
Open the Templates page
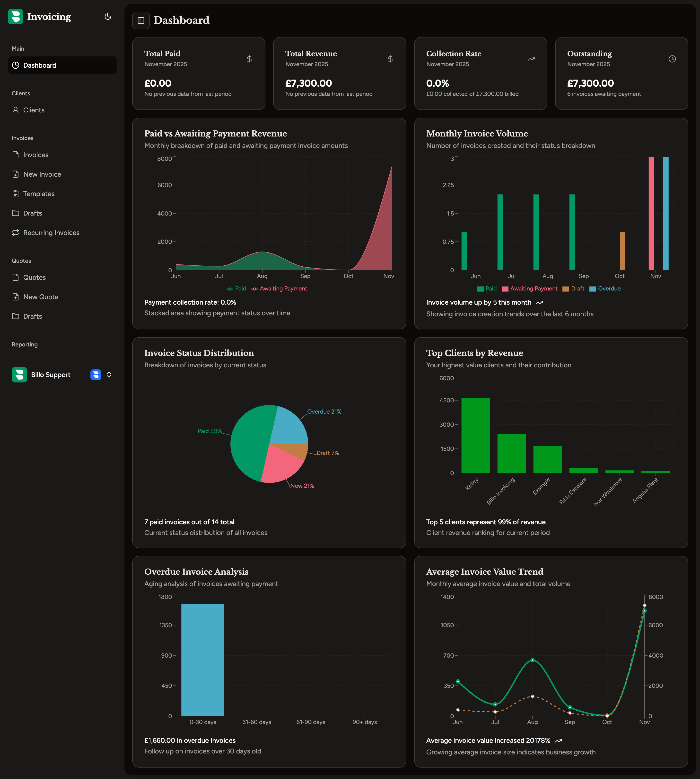[x=38, y=194]
